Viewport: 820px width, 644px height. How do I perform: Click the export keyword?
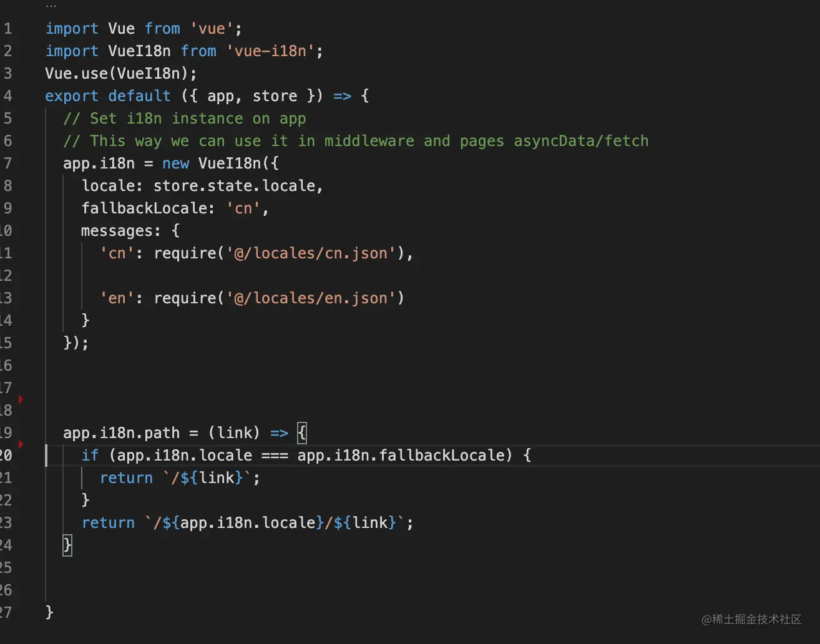coord(72,96)
